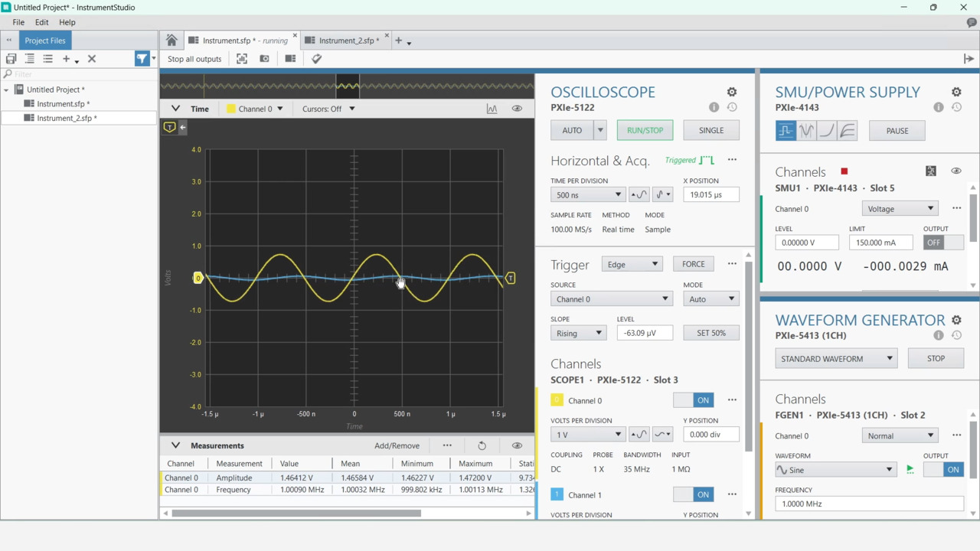Image resolution: width=980 pixels, height=551 pixels.
Task: Click the home icon in tab bar
Action: click(x=171, y=41)
